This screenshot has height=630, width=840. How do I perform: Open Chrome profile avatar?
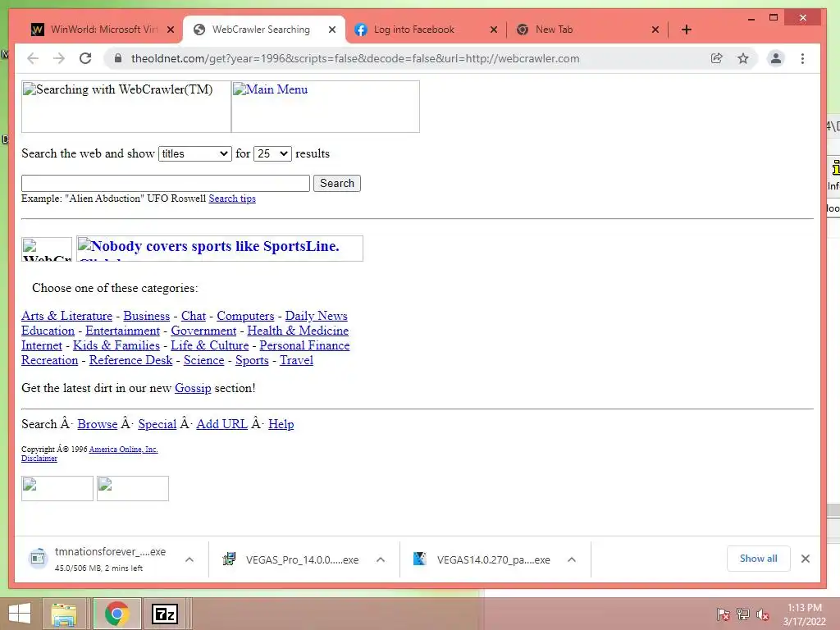[x=775, y=58]
